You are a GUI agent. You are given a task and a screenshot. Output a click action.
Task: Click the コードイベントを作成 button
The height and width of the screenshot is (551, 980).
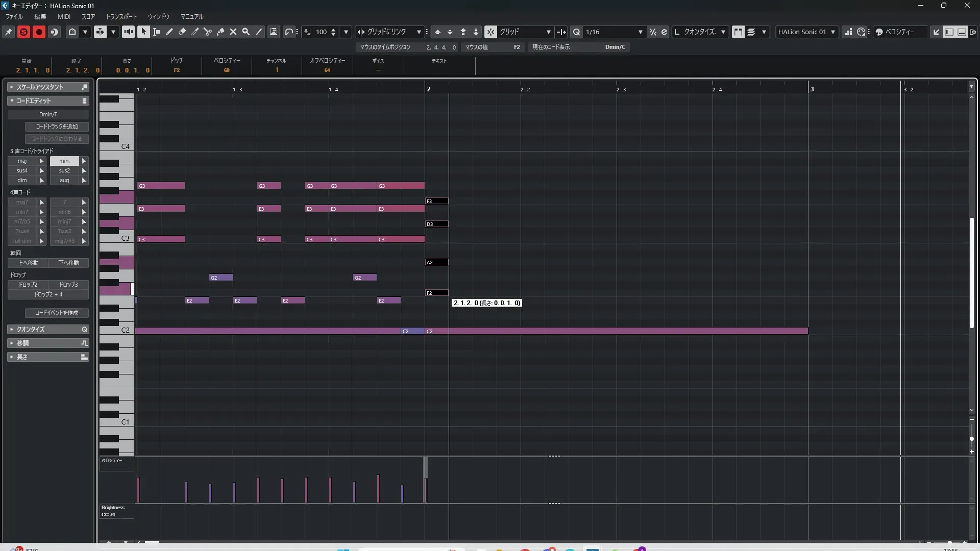57,313
